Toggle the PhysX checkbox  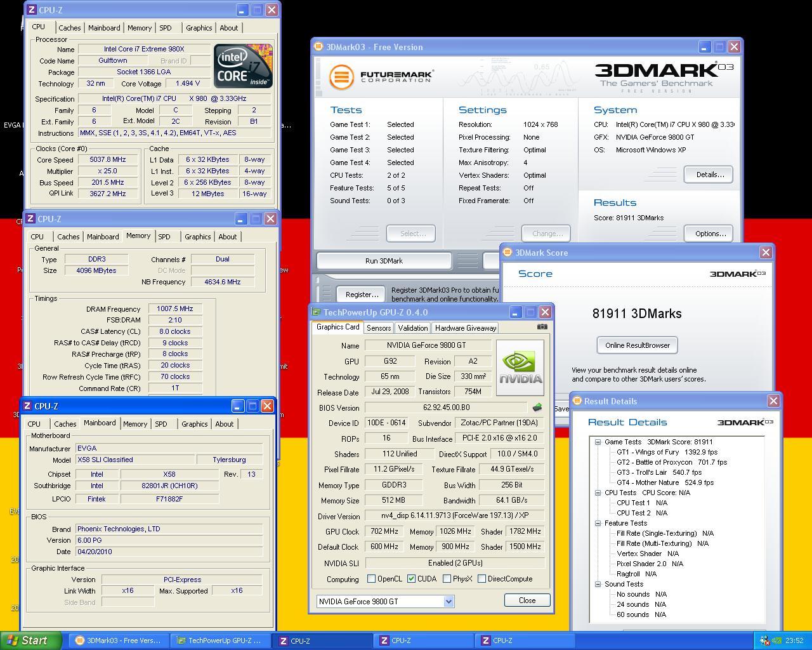point(447,579)
